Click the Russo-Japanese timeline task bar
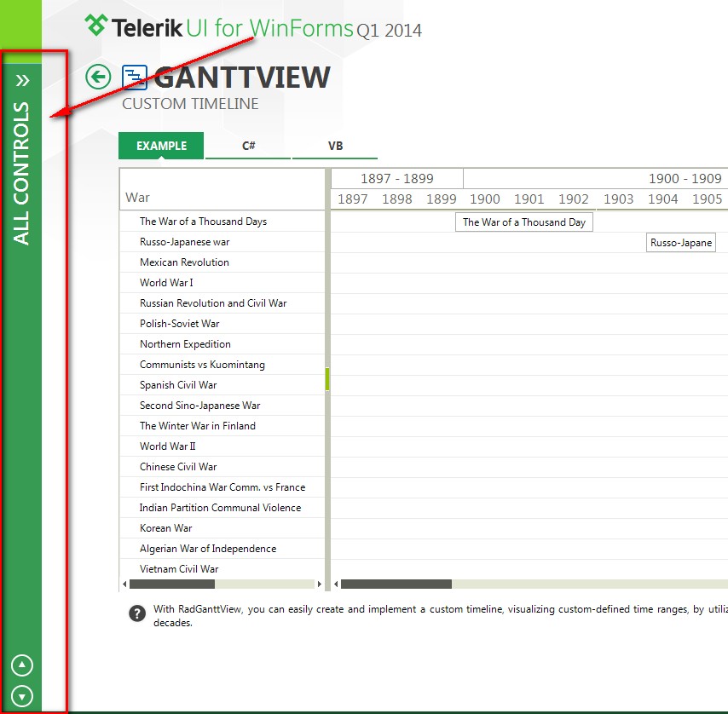The height and width of the screenshot is (714, 728). point(681,243)
